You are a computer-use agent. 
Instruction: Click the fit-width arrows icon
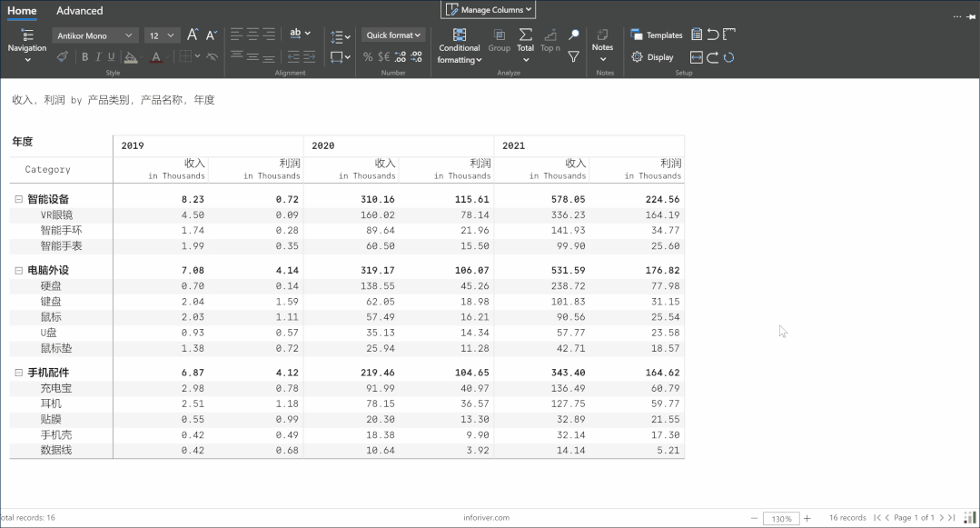697,57
